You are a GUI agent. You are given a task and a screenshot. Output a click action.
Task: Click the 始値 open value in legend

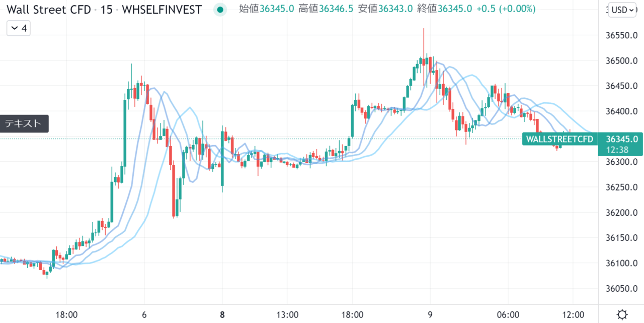click(x=276, y=10)
